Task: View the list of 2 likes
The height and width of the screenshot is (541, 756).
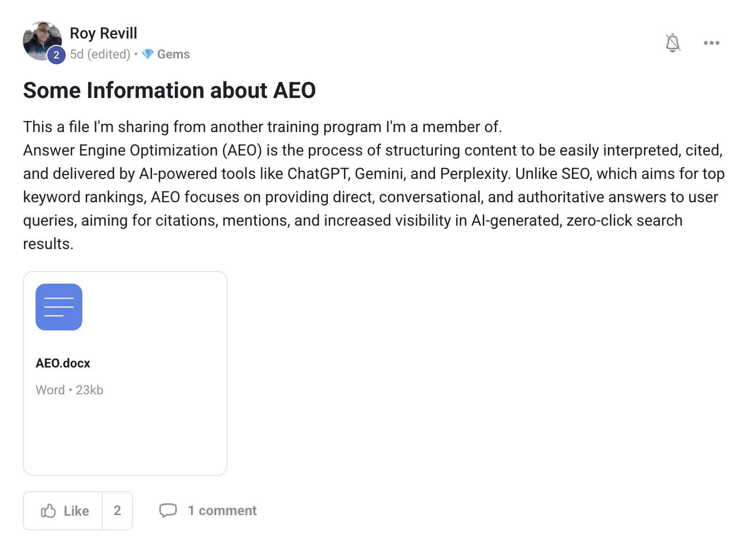Action: coord(117,511)
